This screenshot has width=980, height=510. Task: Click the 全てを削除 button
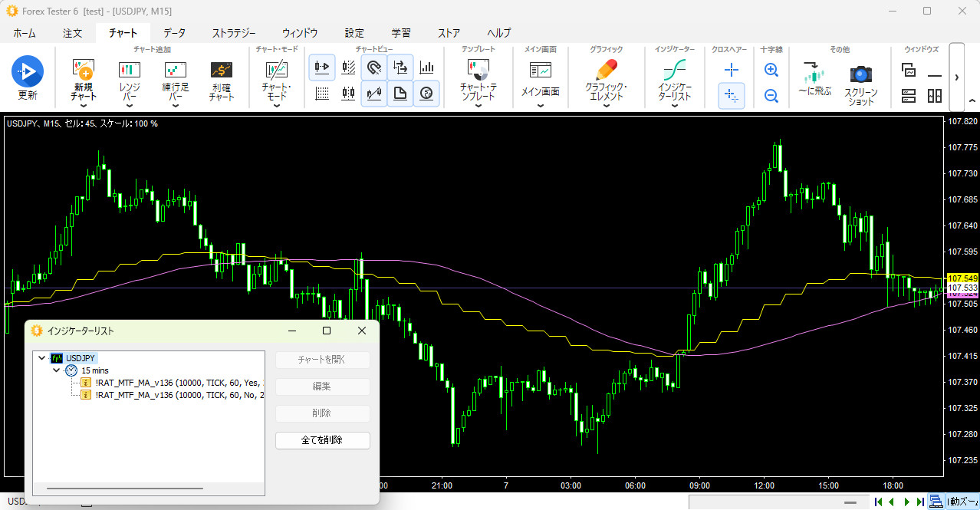click(x=322, y=440)
